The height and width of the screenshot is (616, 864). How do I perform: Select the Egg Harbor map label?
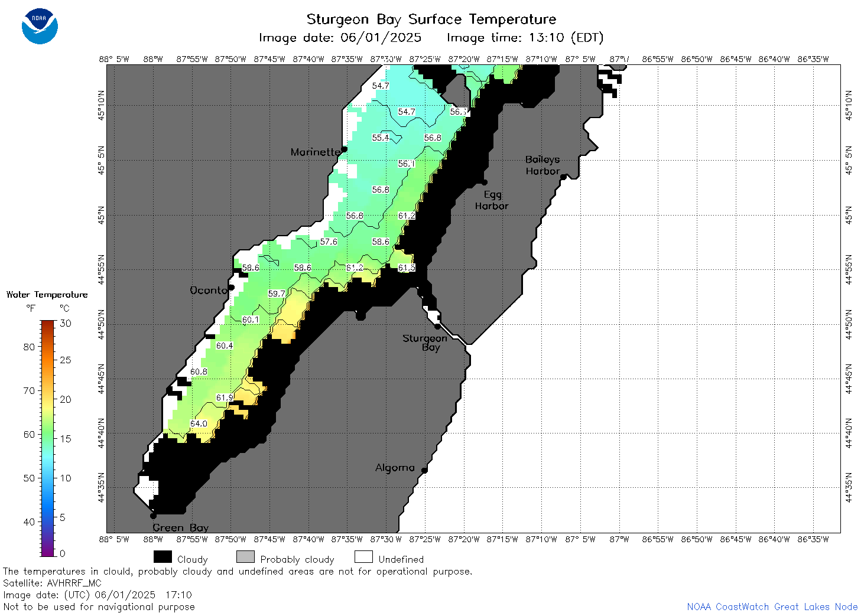point(492,200)
